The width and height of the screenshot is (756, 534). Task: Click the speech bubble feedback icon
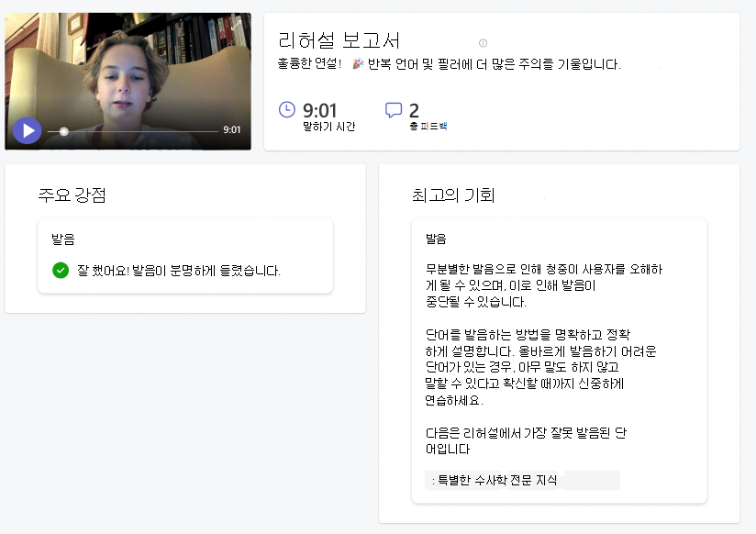coord(394,110)
